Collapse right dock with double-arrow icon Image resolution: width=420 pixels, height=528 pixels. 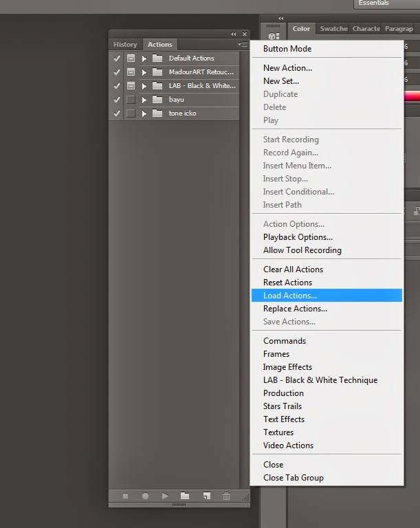coord(281,18)
